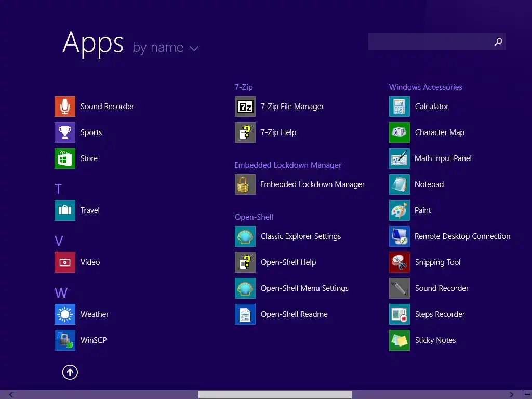Launch the red Video icon
This screenshot has height=399, width=532.
(65, 262)
